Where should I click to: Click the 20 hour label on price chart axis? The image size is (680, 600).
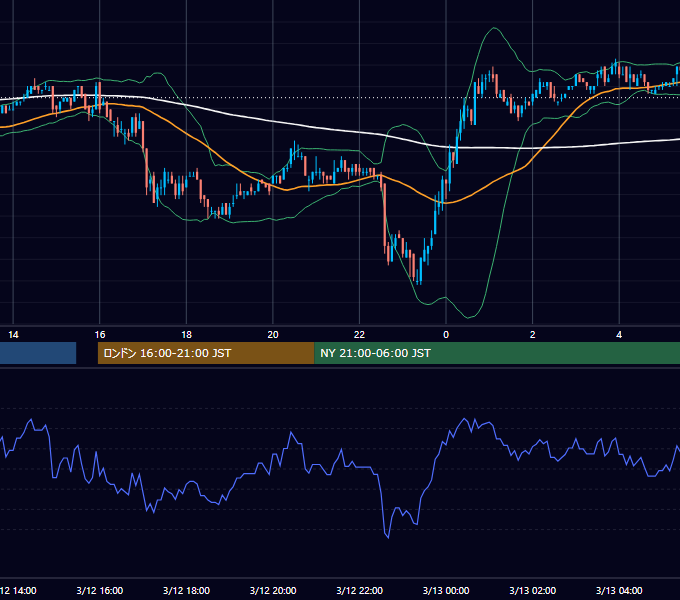tap(273, 335)
